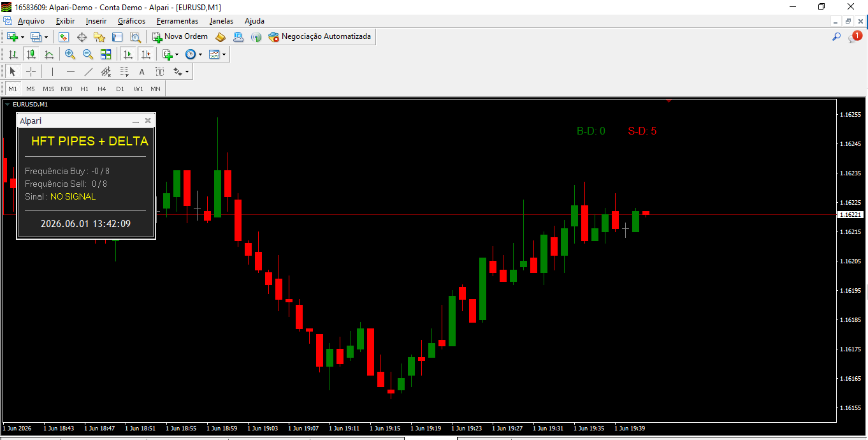This screenshot has width=868, height=440.
Task: Zoom out on the chart
Action: [x=88, y=54]
